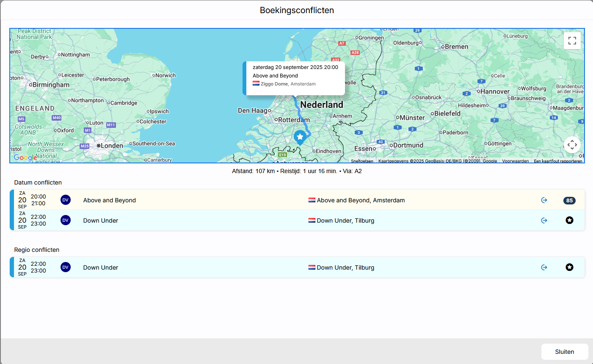The height and width of the screenshot is (364, 593).
Task: Click Norwich on the map
Action: click(165, 75)
